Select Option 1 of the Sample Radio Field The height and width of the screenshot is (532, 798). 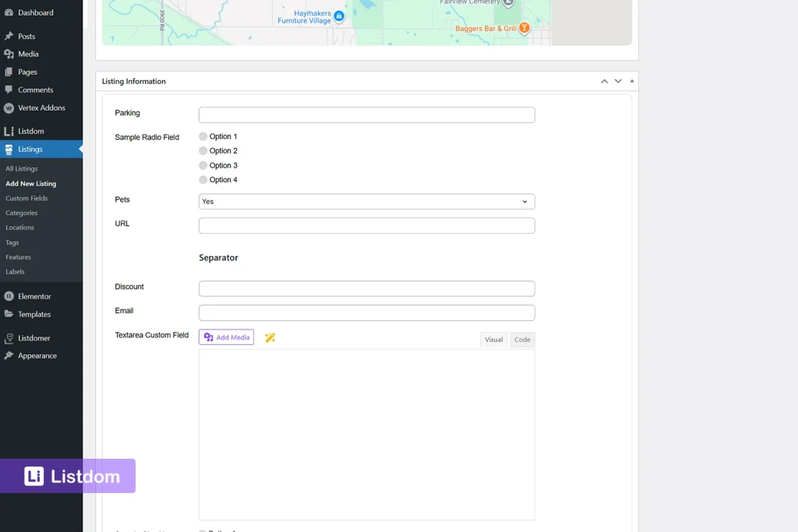click(201, 136)
